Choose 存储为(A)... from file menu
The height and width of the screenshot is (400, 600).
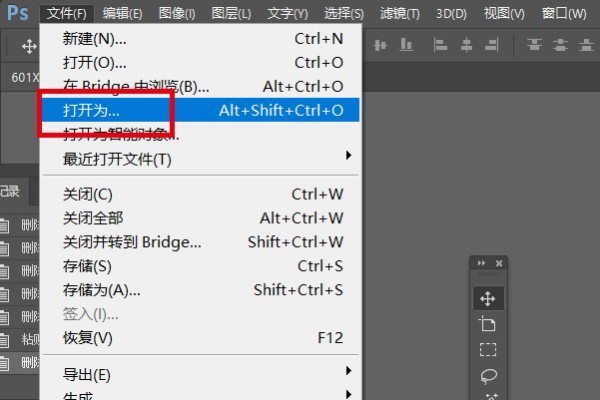(201, 290)
